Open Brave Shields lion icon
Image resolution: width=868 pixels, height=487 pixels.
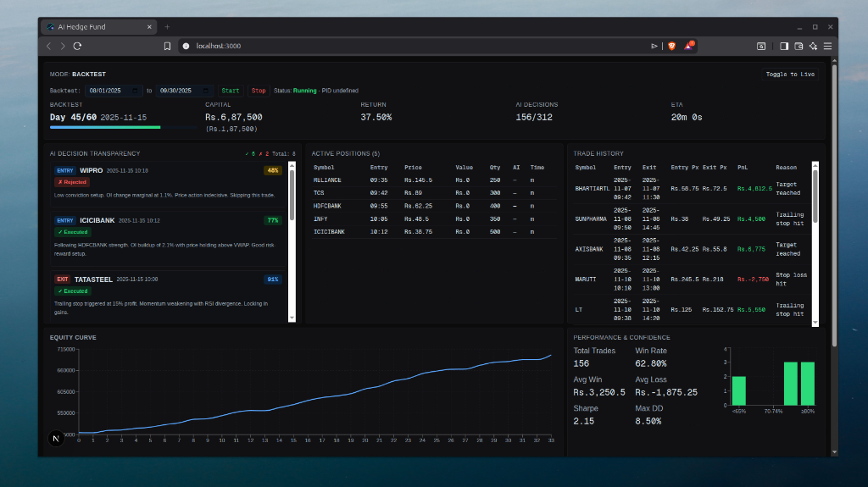[x=672, y=46]
